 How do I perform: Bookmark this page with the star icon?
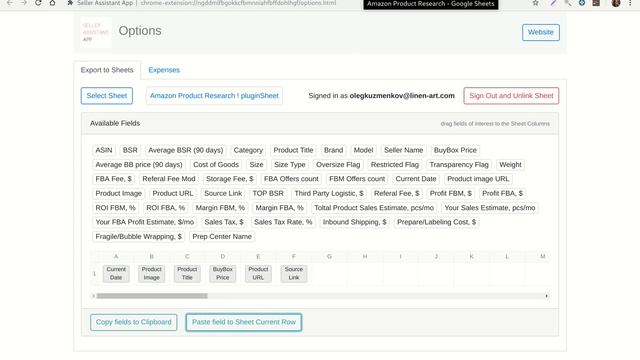[x=536, y=3]
